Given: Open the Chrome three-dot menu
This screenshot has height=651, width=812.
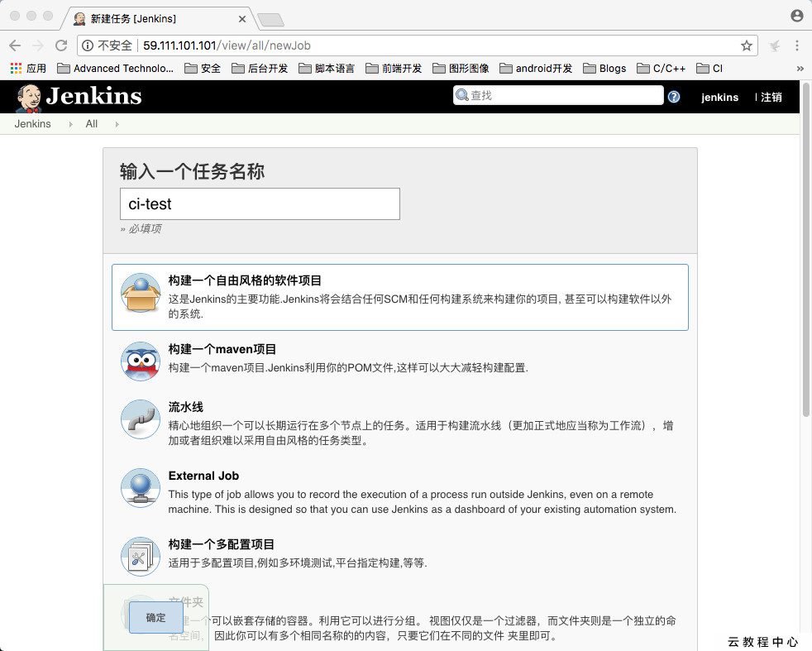Looking at the screenshot, I should tap(796, 46).
